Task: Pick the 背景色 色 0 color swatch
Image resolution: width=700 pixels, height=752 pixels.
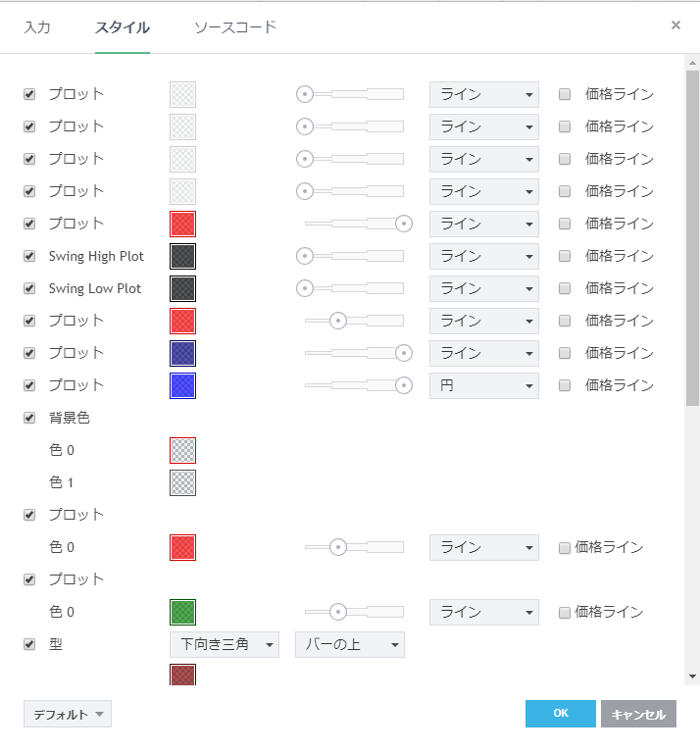Action: pos(182,450)
